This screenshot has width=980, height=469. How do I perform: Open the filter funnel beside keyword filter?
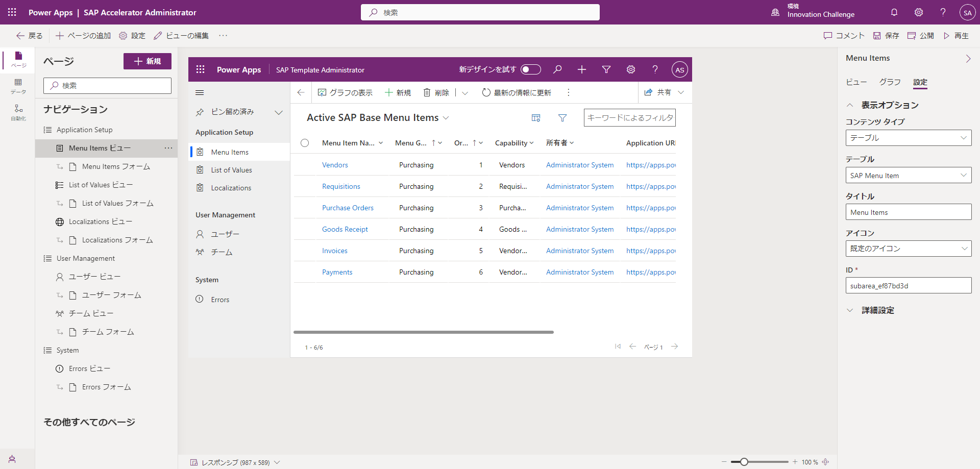coord(562,118)
